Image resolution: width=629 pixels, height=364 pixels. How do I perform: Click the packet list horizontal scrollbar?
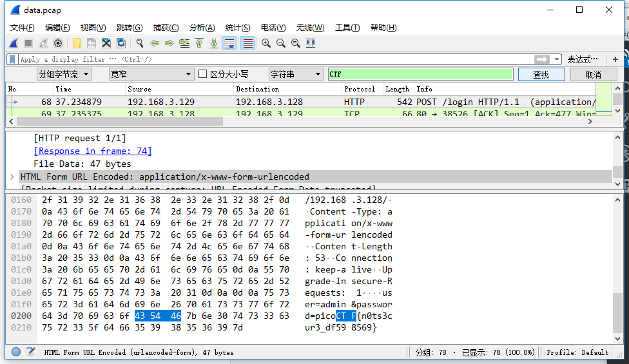116,121
